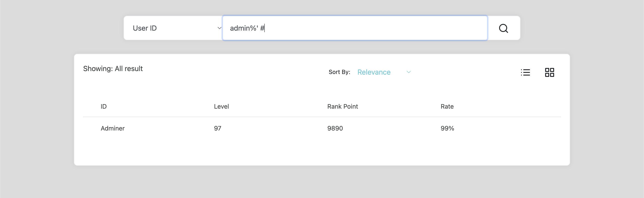Select the rate value 99%

tap(447, 128)
